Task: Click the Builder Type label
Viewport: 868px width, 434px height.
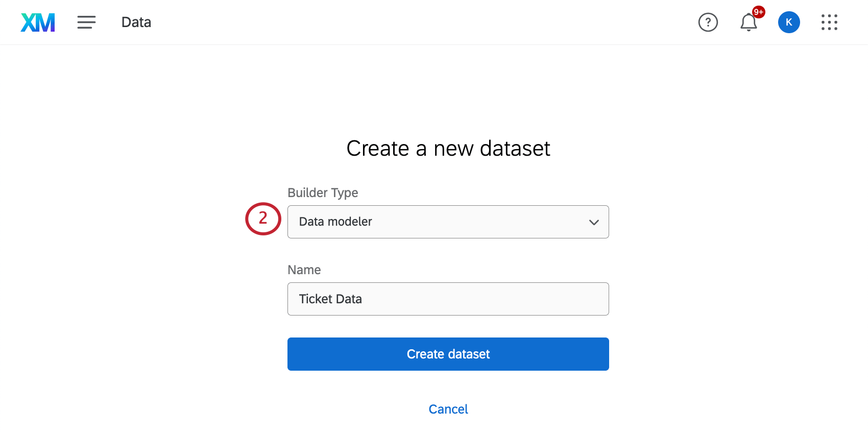Action: pyautogui.click(x=323, y=192)
